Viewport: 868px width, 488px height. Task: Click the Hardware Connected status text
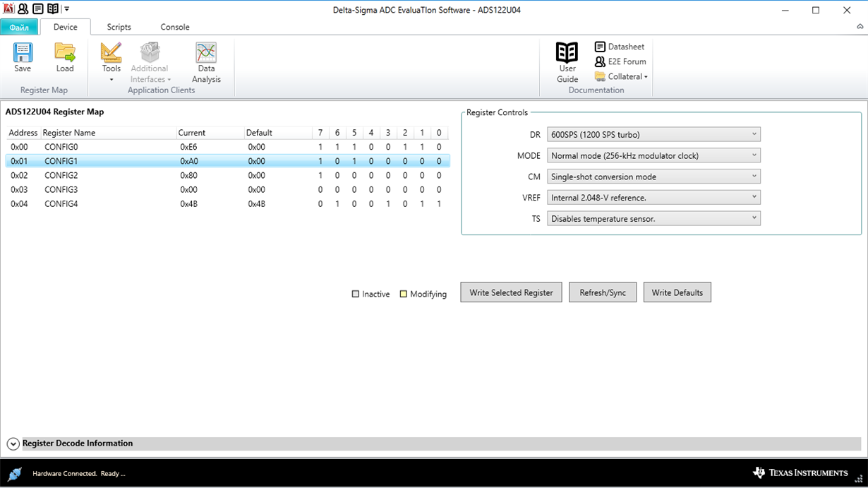click(x=79, y=473)
